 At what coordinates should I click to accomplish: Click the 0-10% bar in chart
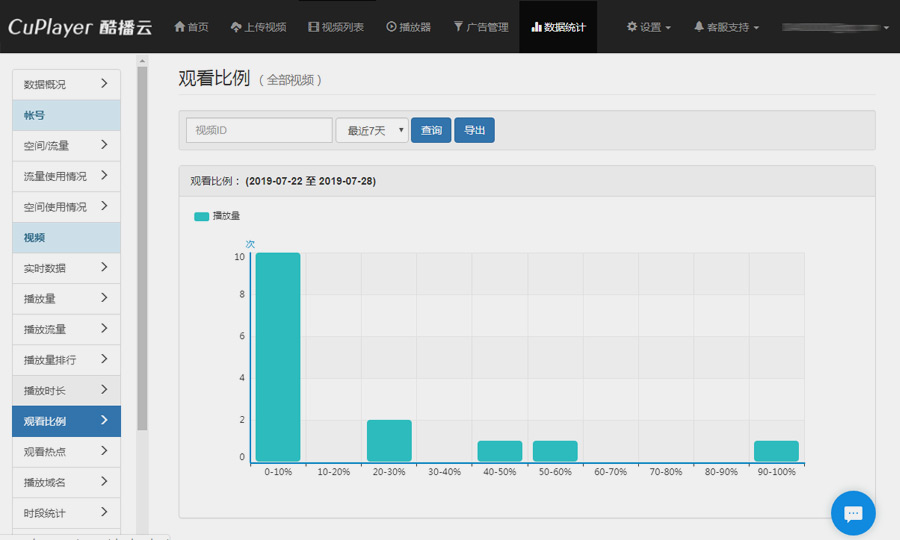click(278, 357)
